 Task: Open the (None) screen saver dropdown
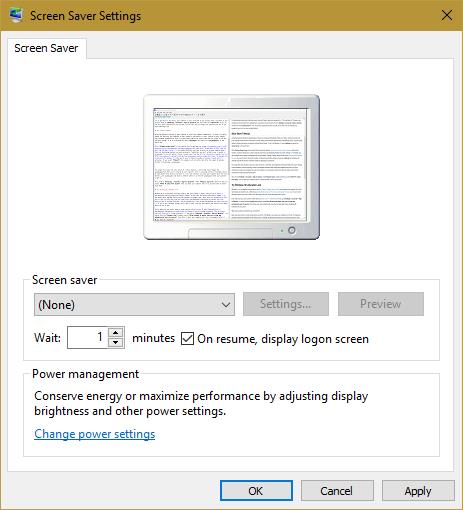[x=134, y=304]
